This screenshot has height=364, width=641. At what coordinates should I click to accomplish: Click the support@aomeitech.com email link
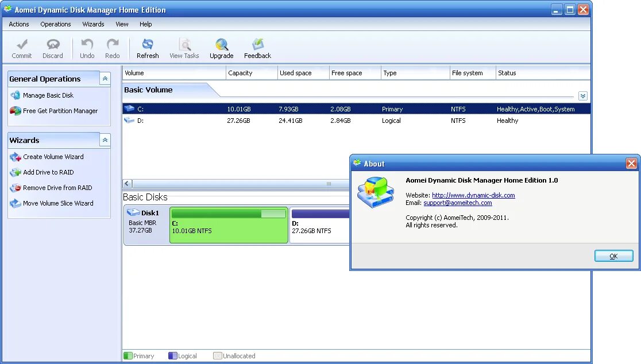(x=457, y=203)
